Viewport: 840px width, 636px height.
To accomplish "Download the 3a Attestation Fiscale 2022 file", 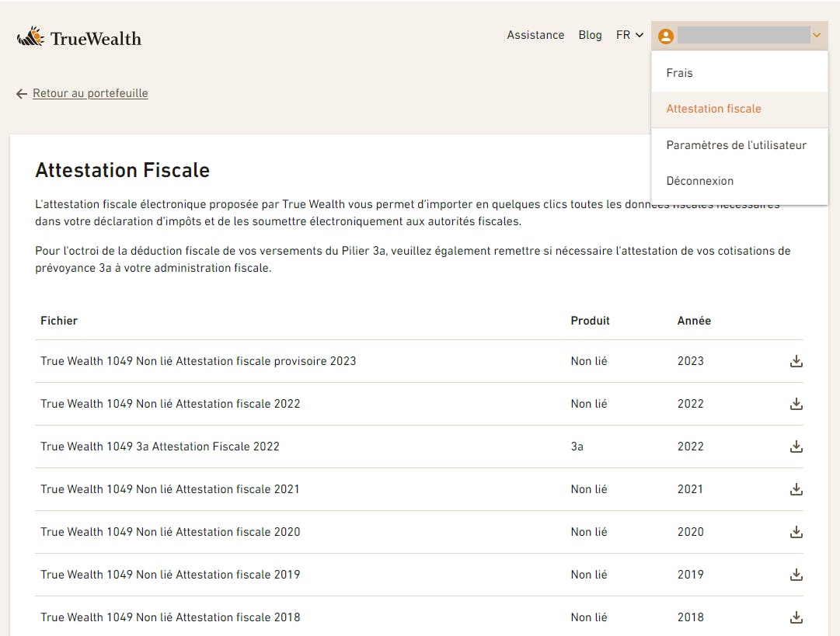I will pyautogui.click(x=796, y=447).
